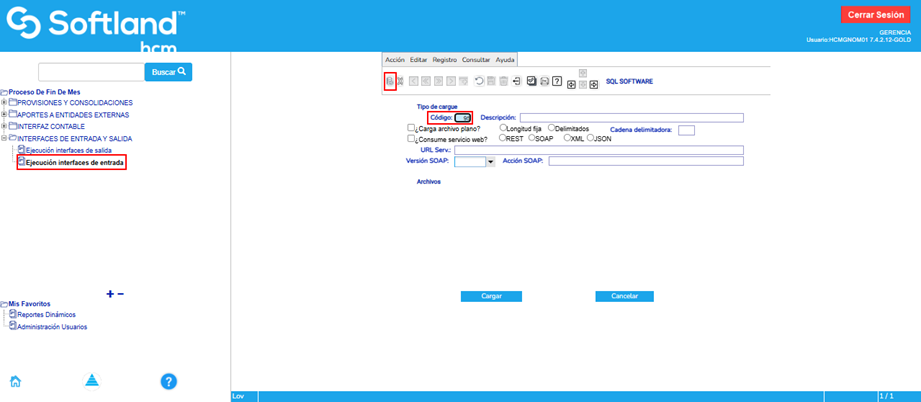Click the undo arrow icon in toolbar
Screen dimensions: 921x402
[479, 81]
